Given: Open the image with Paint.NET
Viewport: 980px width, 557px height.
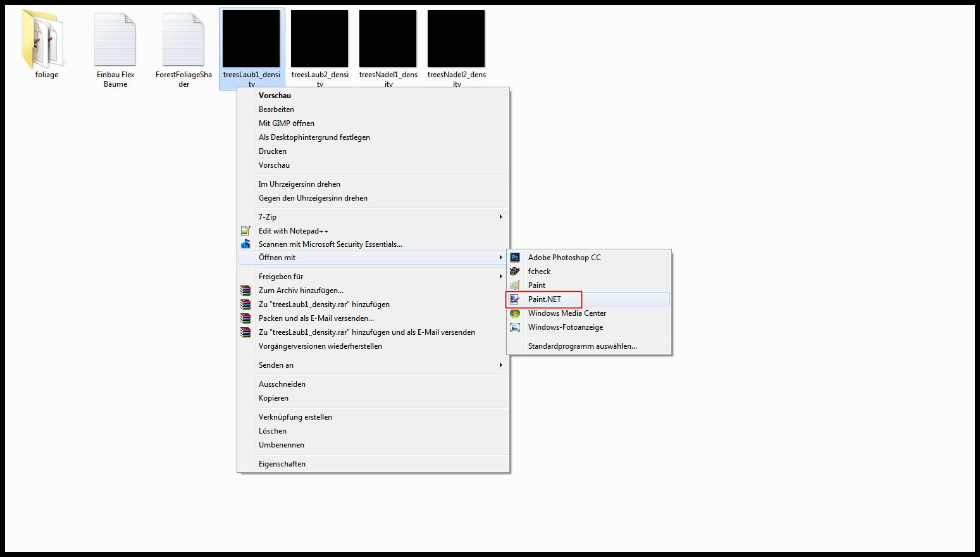Looking at the screenshot, I should pos(544,299).
